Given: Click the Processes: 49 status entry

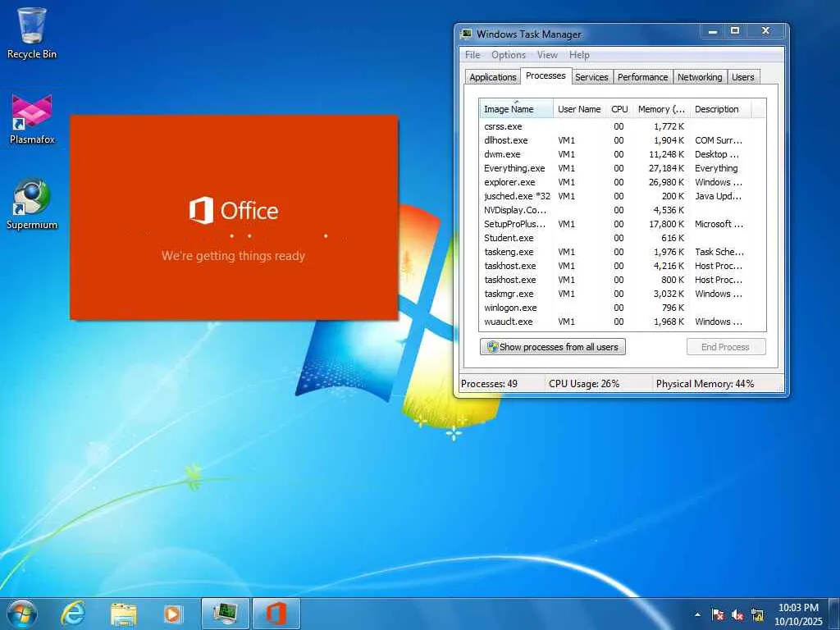Looking at the screenshot, I should (x=501, y=384).
